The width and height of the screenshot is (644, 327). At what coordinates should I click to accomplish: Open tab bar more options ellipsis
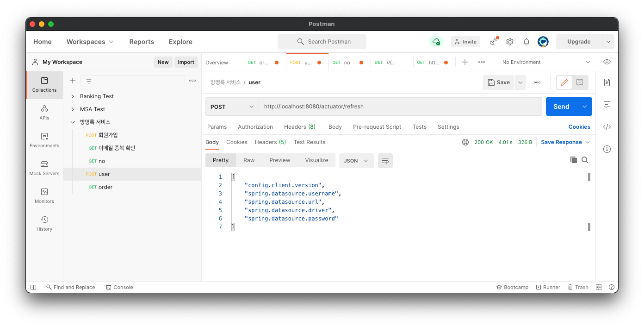click(x=482, y=62)
